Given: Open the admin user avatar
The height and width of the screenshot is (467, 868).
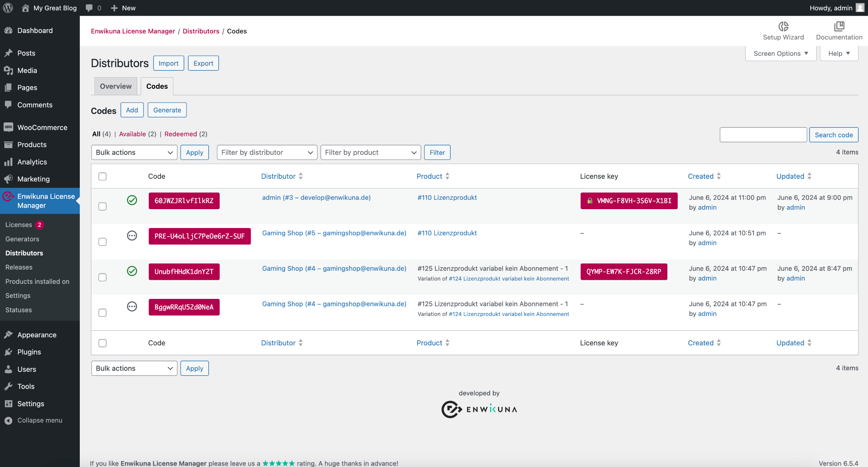Looking at the screenshot, I should click(x=860, y=8).
